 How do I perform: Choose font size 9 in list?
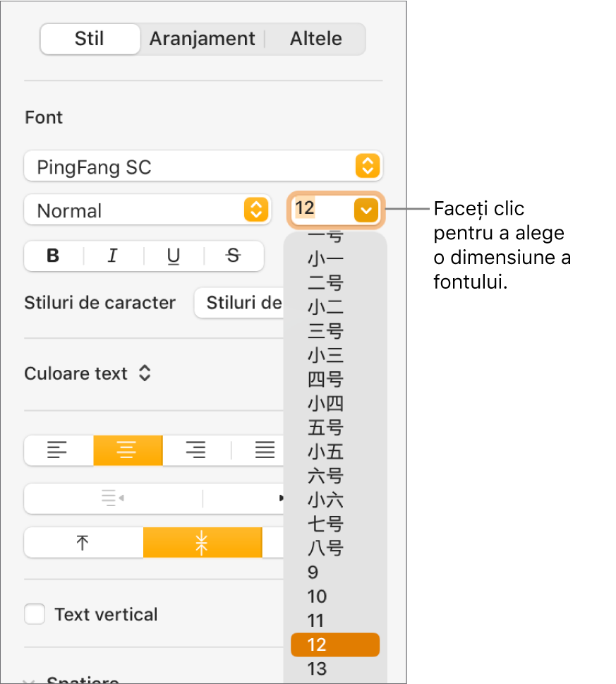click(334, 572)
